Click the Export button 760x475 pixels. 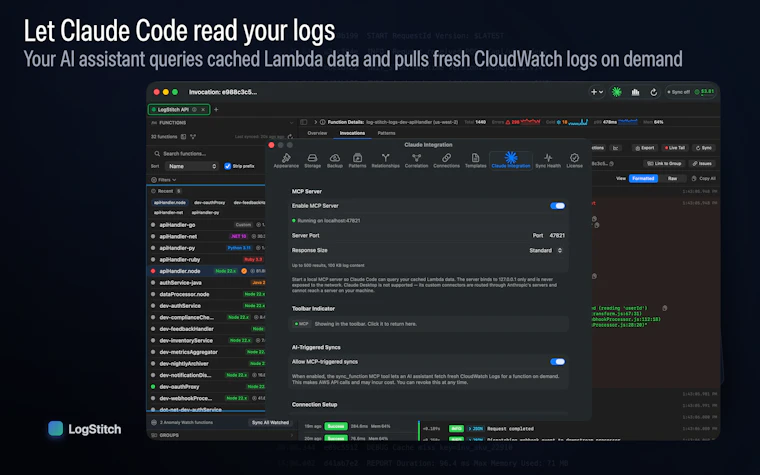point(645,148)
